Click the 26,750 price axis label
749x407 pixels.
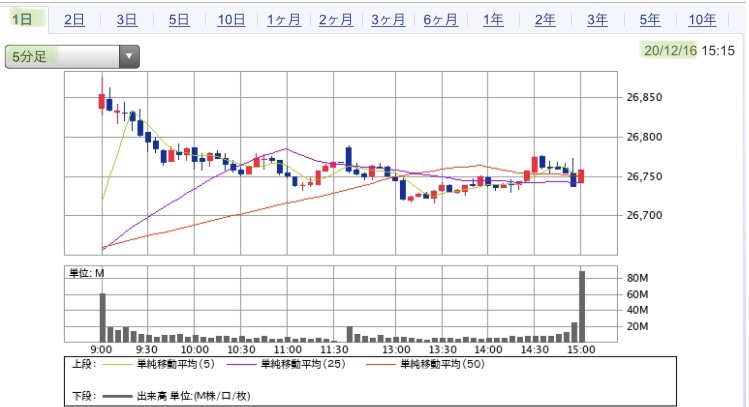(x=644, y=177)
